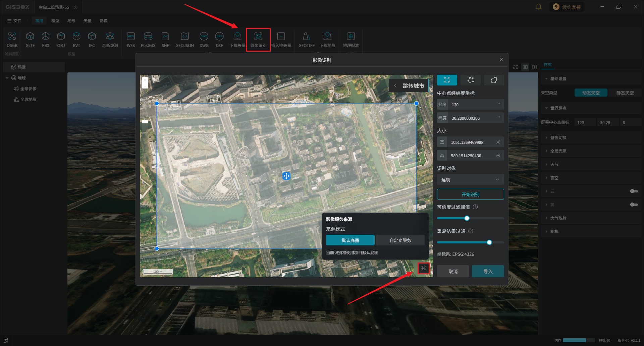Select polygon drawing mode icon

[x=471, y=80]
